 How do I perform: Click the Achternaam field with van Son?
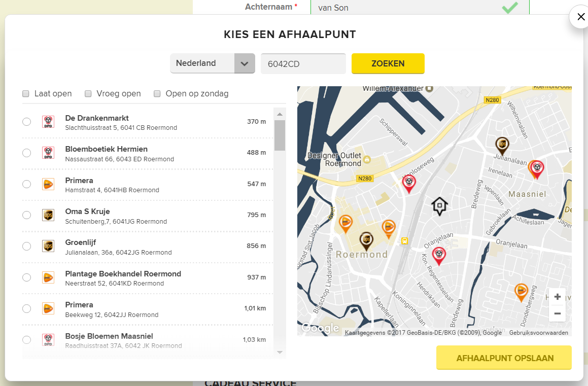tap(420, 7)
